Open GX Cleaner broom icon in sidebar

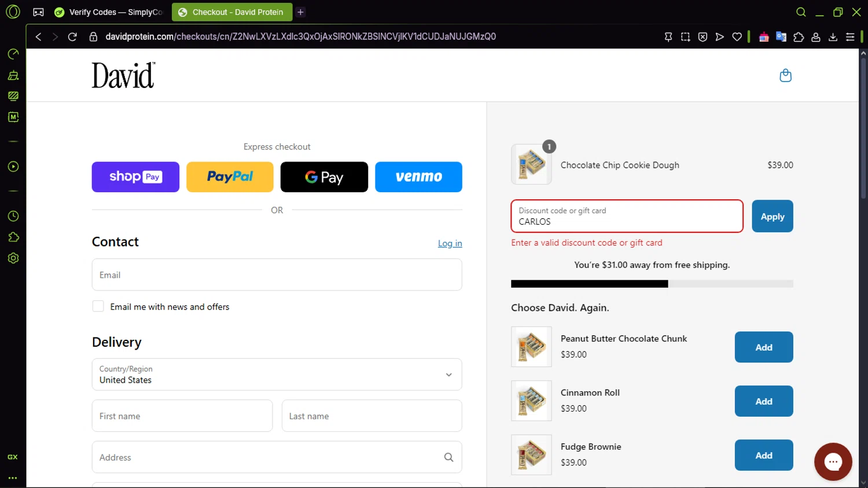coord(13,75)
